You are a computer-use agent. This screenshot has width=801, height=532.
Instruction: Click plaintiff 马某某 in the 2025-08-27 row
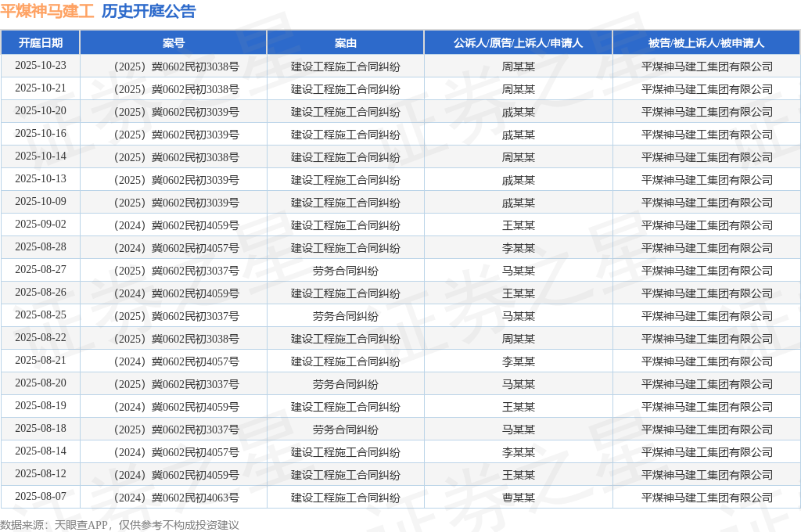518,271
